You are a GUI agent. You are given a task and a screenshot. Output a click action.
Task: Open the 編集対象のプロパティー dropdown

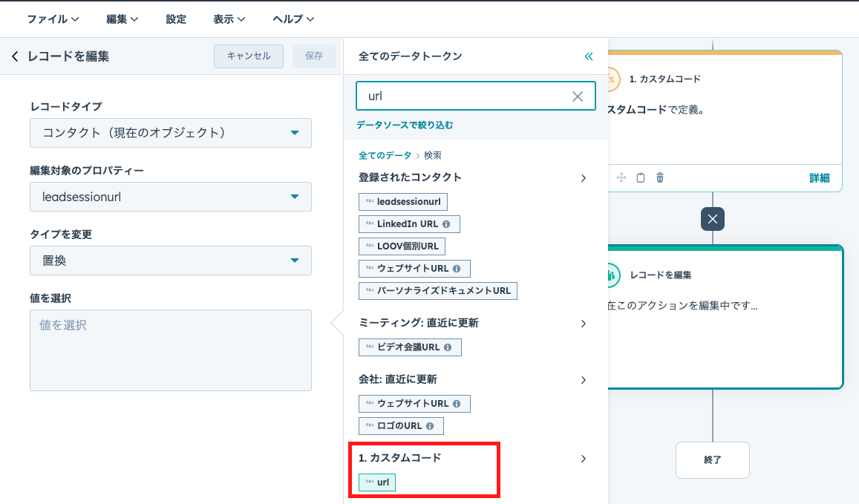[x=171, y=197]
